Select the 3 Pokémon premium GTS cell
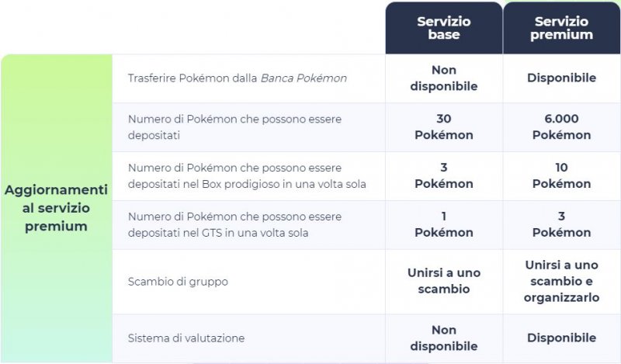This screenshot has width=621, height=364. click(561, 225)
